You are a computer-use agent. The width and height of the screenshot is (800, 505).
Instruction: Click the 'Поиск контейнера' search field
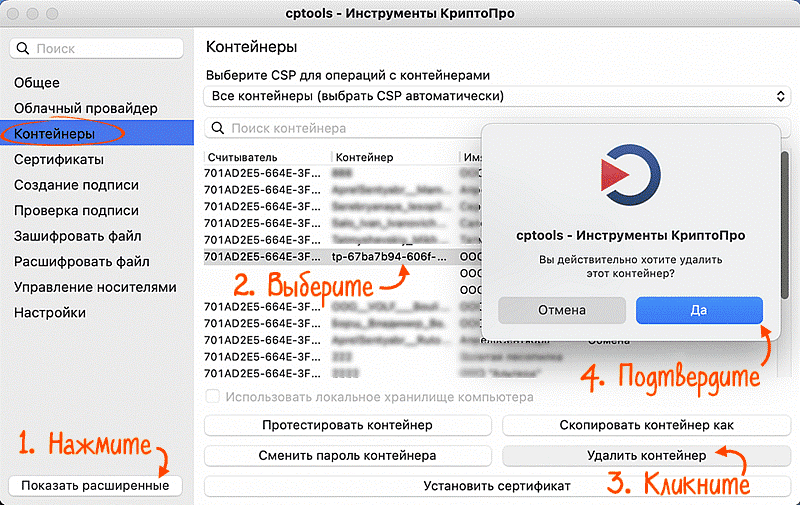(x=340, y=128)
